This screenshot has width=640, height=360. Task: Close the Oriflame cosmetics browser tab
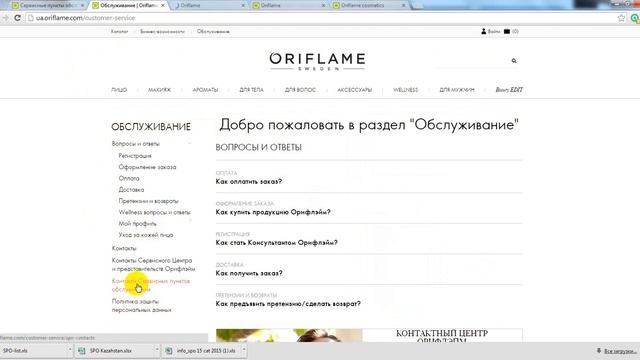pos(404,6)
